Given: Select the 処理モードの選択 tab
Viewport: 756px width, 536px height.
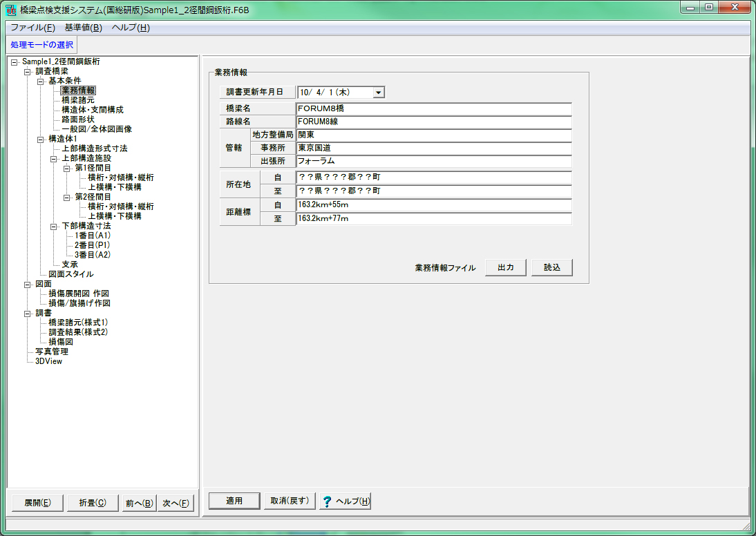Looking at the screenshot, I should click(42, 45).
